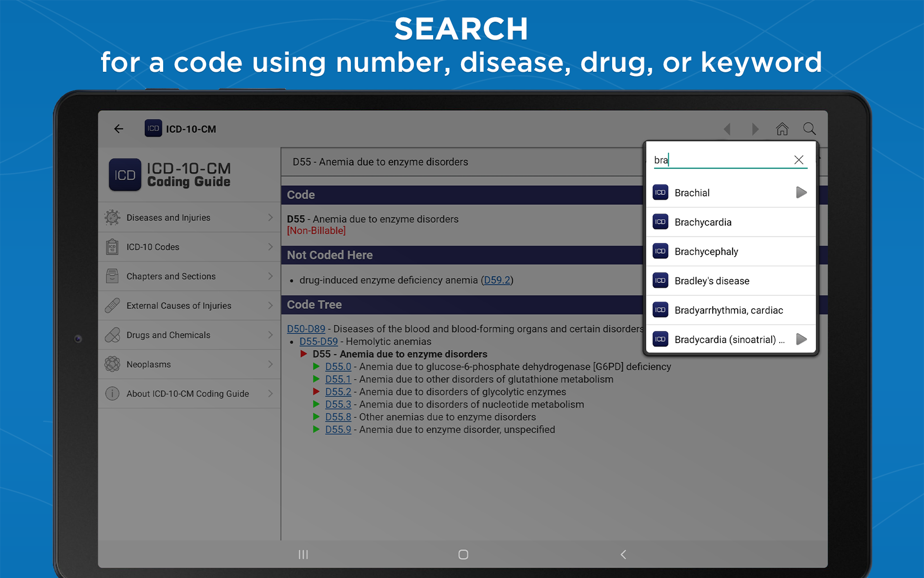Open Neoplasms section
Screen dimensions: 924x578
pos(189,365)
